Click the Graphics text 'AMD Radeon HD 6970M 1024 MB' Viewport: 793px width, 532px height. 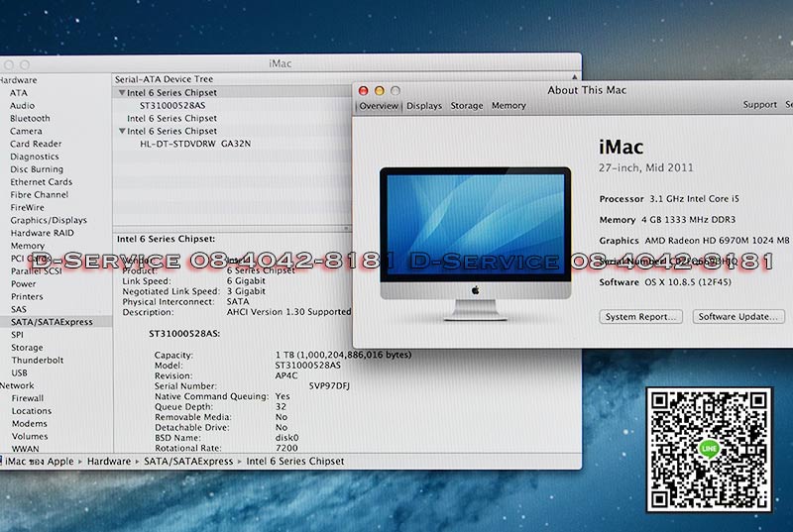pyautogui.click(x=717, y=241)
